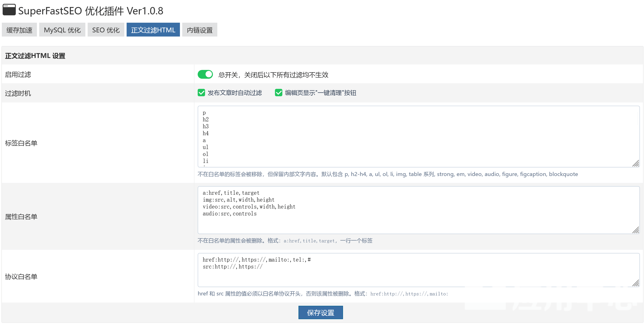Switch to the 缓存加速 tab
Image resolution: width=644 pixels, height=324 pixels.
click(19, 30)
